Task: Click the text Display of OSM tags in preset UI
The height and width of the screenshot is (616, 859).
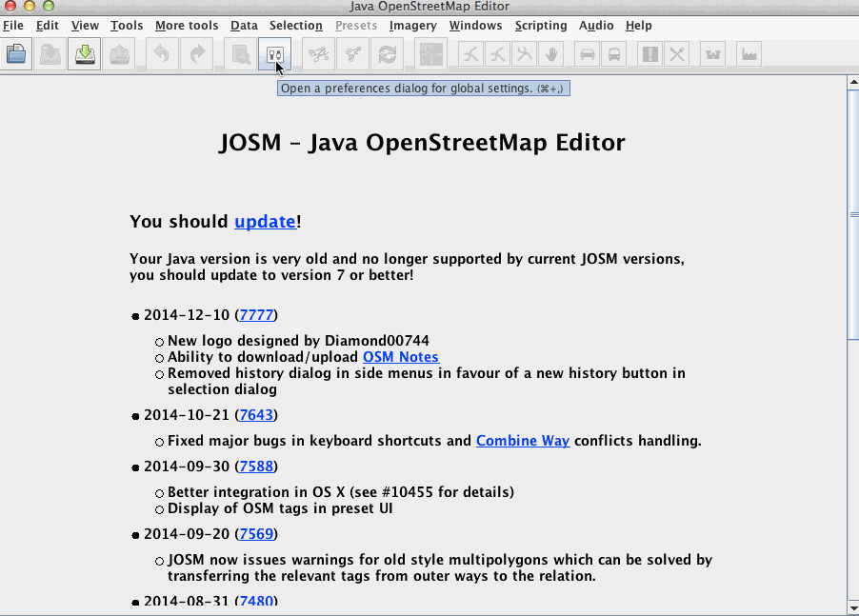Action: (280, 508)
